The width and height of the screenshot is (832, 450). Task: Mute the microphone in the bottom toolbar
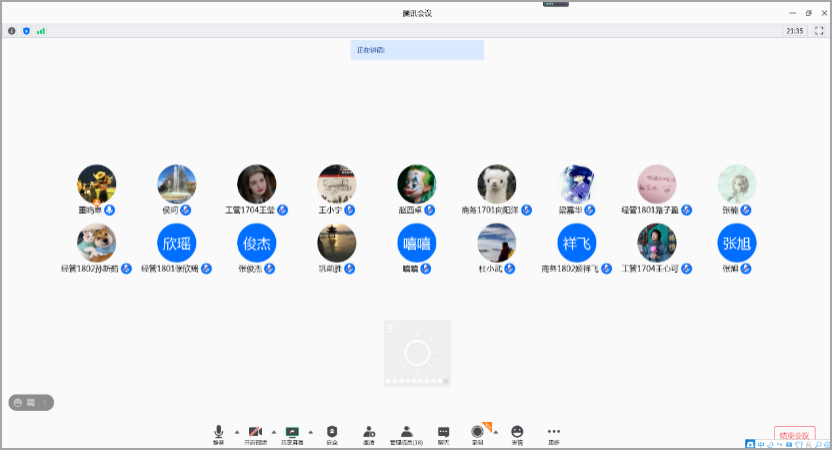click(218, 432)
